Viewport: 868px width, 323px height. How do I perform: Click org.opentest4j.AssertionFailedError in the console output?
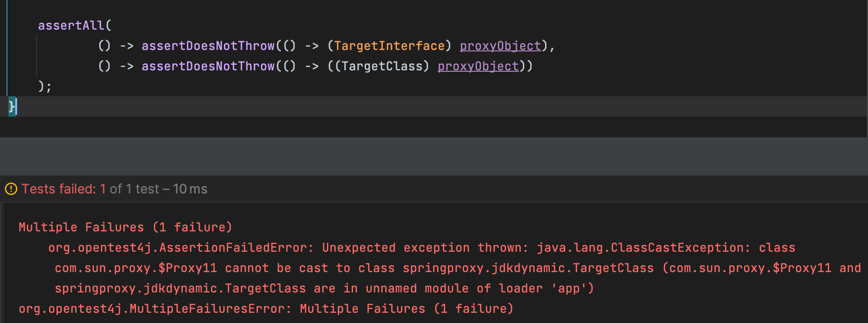(178, 248)
